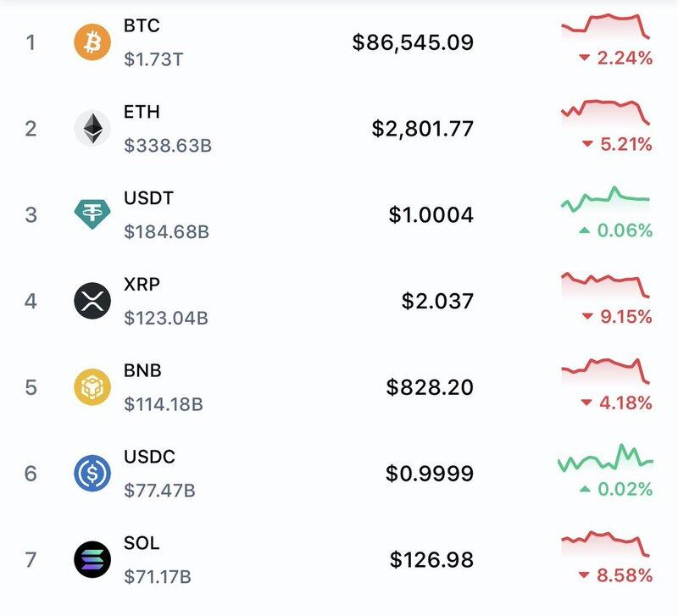Click the Ethereum diamond logo icon

[92, 129]
